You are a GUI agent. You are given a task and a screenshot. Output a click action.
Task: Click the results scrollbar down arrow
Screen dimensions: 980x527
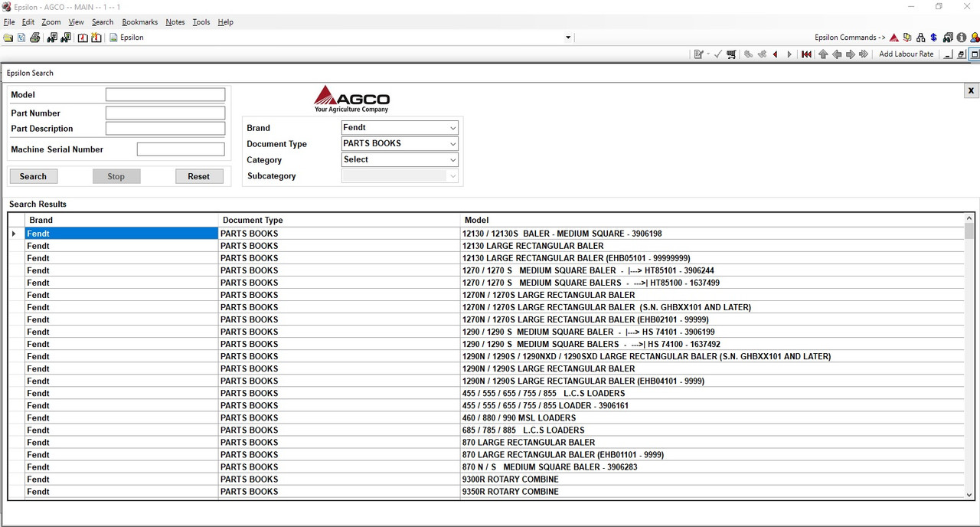[x=969, y=495]
